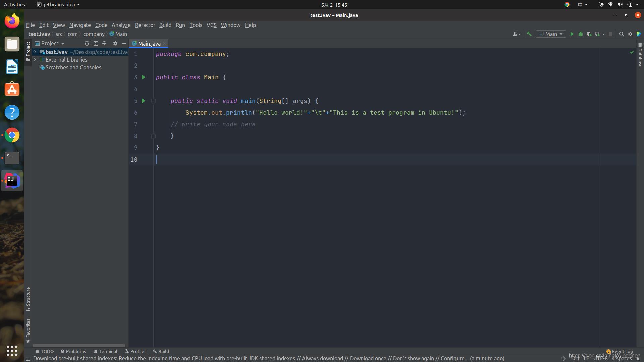644x362 pixels.
Task: Open jetbrains-idea app menu in top bar
Action: [x=59, y=5]
